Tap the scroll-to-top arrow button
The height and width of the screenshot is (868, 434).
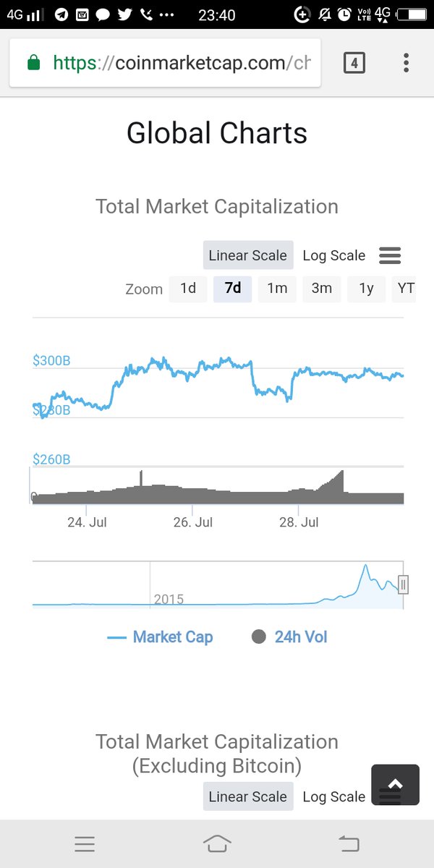point(395,785)
